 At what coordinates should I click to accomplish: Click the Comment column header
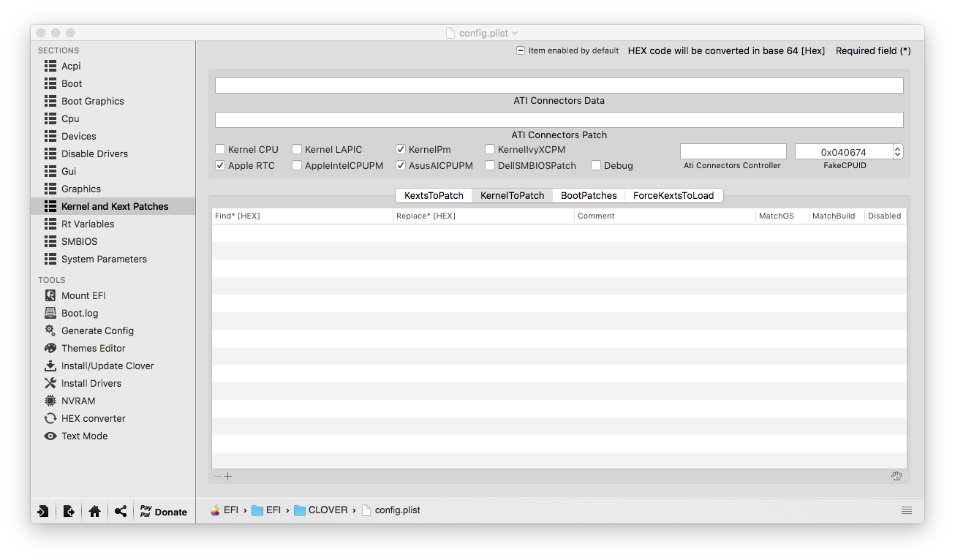665,216
